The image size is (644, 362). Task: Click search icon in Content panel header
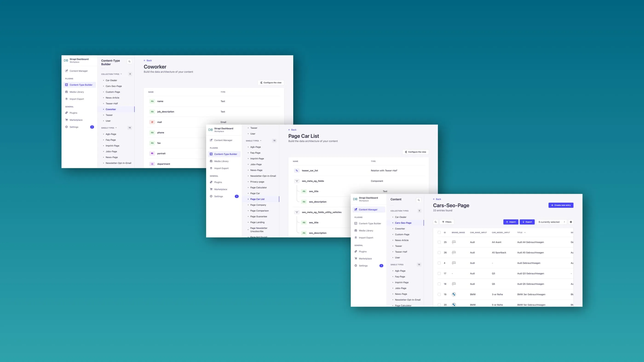[419, 200]
